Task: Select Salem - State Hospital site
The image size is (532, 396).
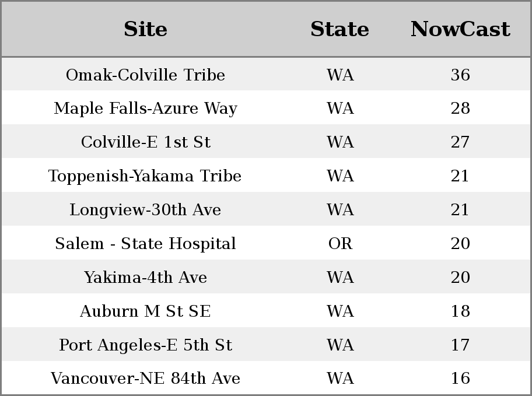Action: (x=145, y=244)
